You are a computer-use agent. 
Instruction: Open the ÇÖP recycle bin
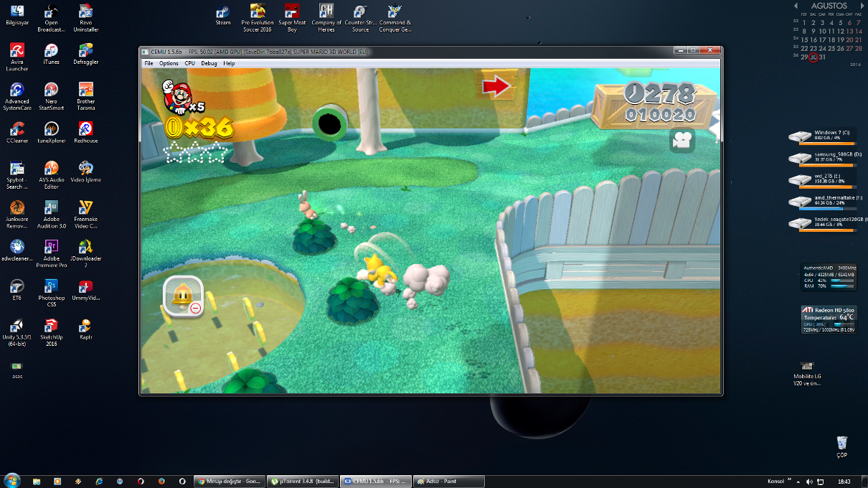click(x=842, y=447)
